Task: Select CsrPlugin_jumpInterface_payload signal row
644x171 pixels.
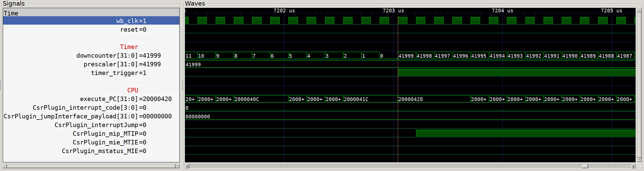Action: pos(91,116)
